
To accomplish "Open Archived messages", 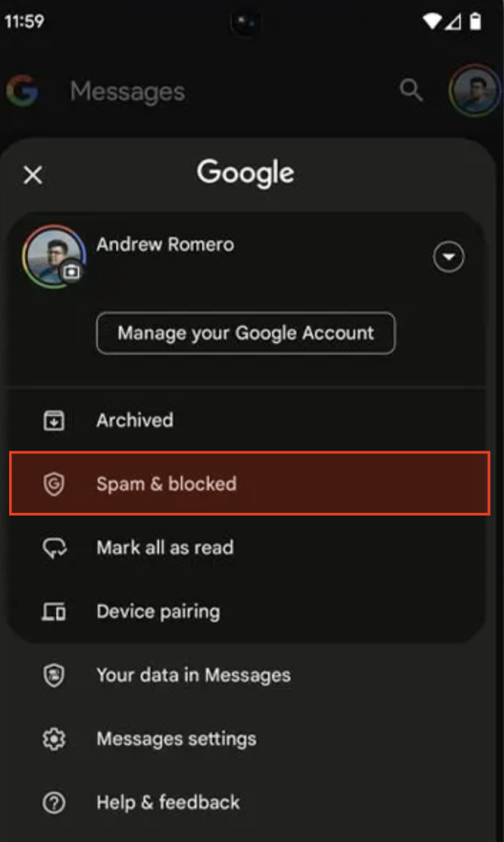I will [134, 420].
